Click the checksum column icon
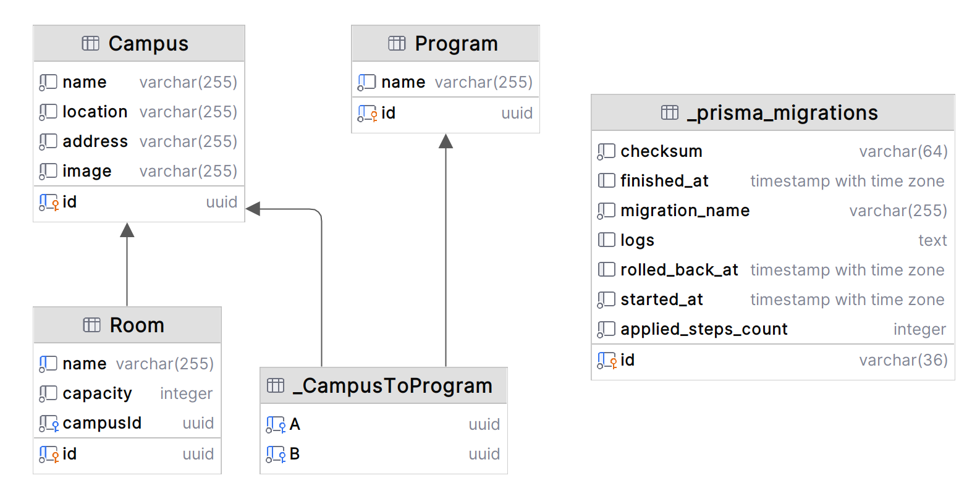980x499 pixels. pos(606,151)
